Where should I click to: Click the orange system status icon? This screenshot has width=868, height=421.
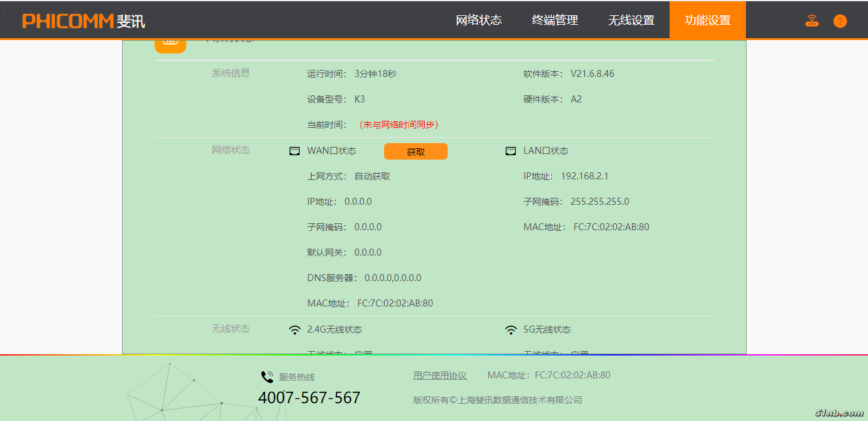click(170, 43)
